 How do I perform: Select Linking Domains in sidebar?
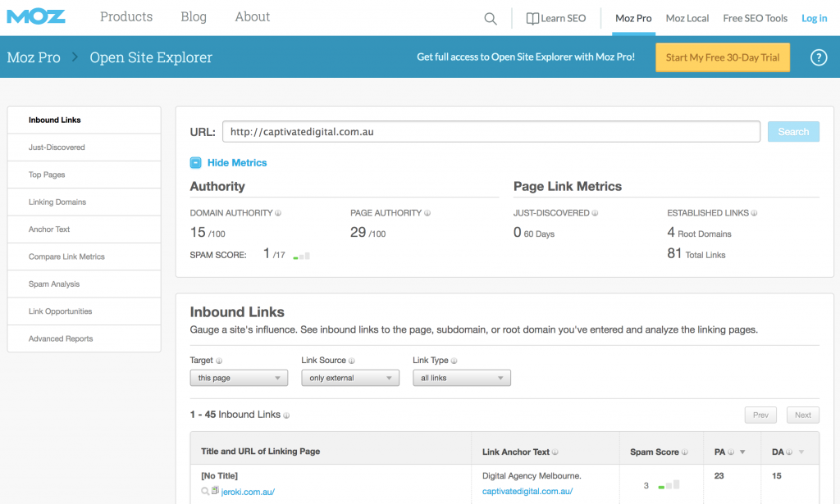84,202
